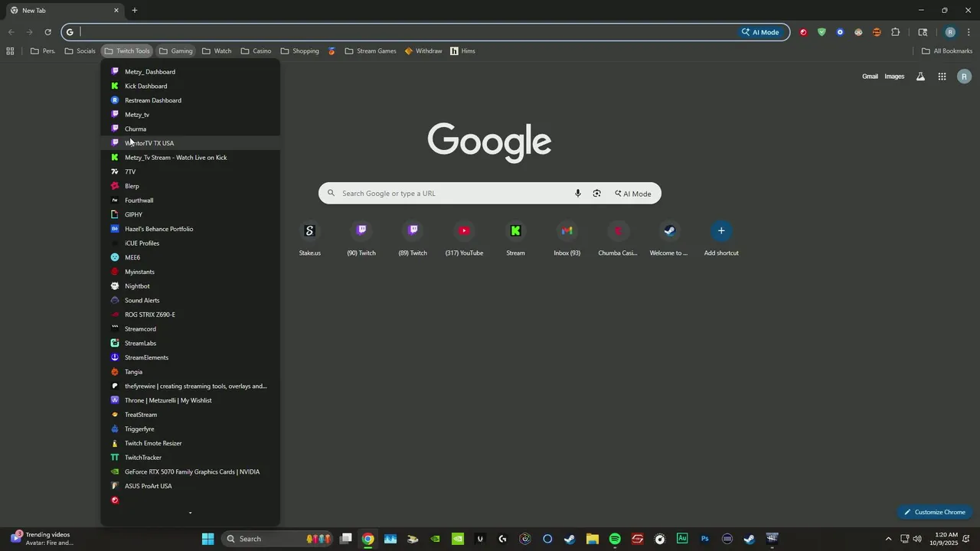Click the tab search icon in toolbar
The width and height of the screenshot is (980, 551).
(x=923, y=32)
